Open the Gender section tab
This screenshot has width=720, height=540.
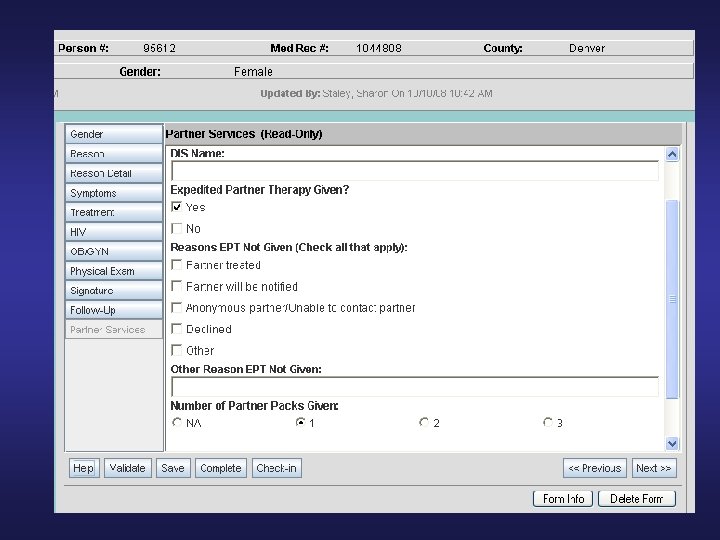[x=114, y=134]
